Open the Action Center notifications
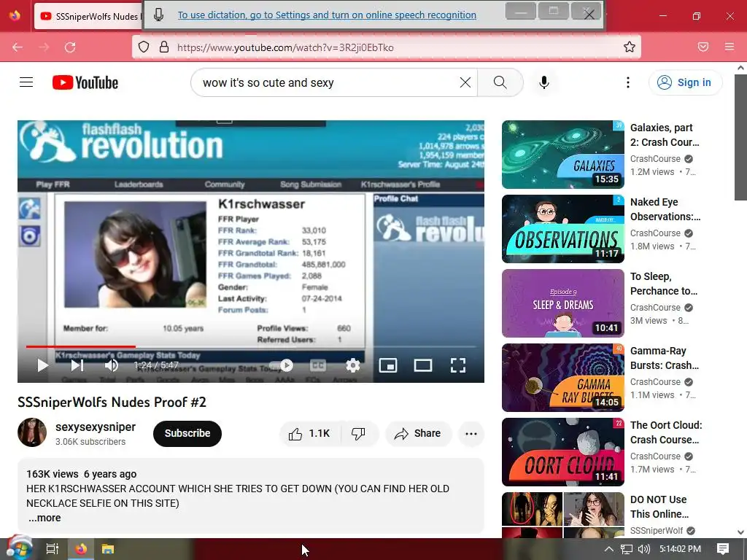The image size is (747, 560). click(723, 549)
